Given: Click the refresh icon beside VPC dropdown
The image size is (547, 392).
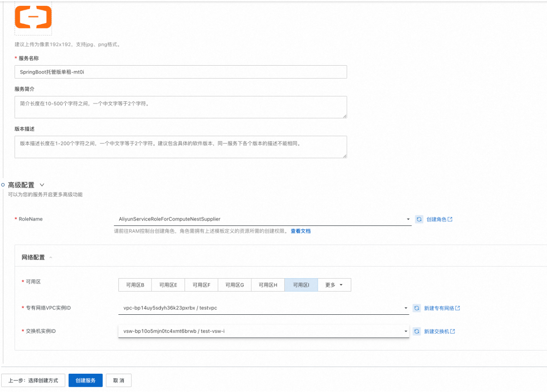Looking at the screenshot, I should click(417, 308).
